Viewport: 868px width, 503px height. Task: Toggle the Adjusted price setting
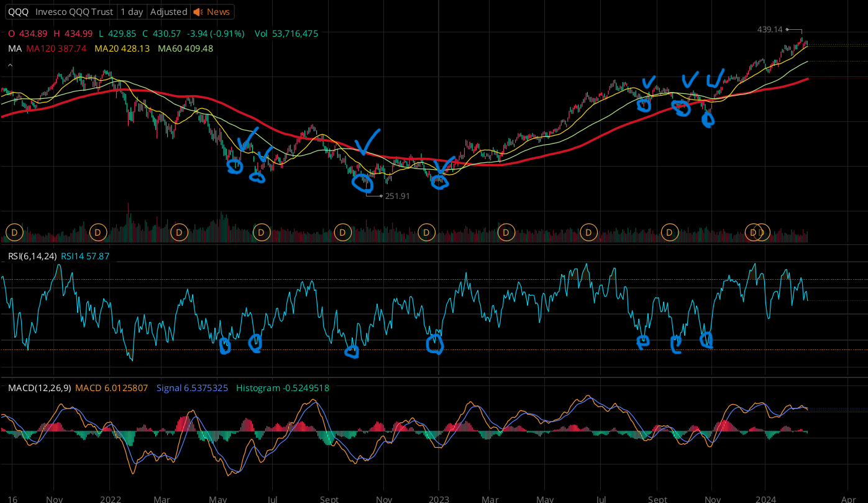click(168, 12)
